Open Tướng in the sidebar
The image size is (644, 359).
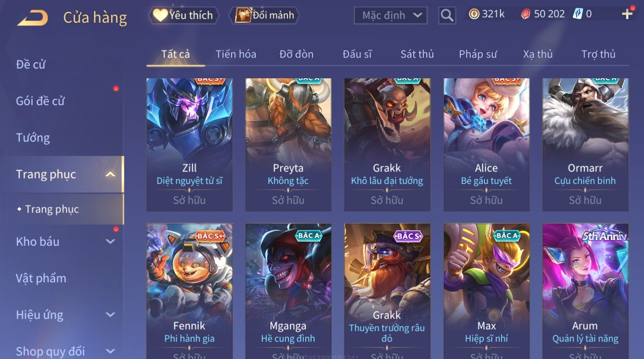click(x=33, y=138)
